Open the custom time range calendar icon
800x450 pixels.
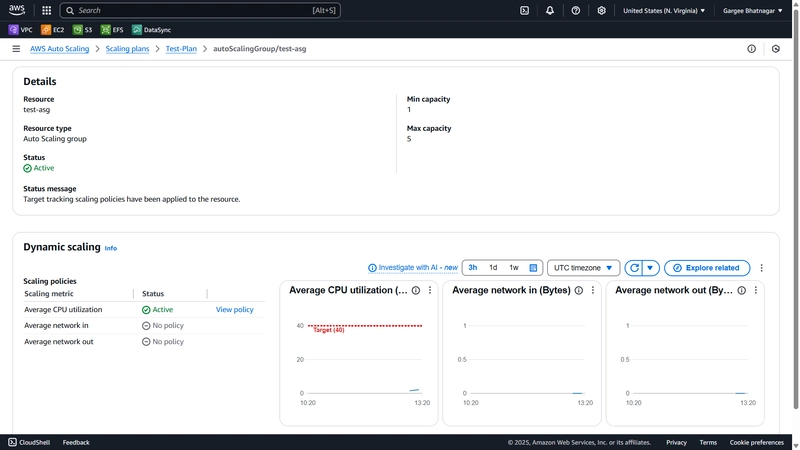point(533,268)
